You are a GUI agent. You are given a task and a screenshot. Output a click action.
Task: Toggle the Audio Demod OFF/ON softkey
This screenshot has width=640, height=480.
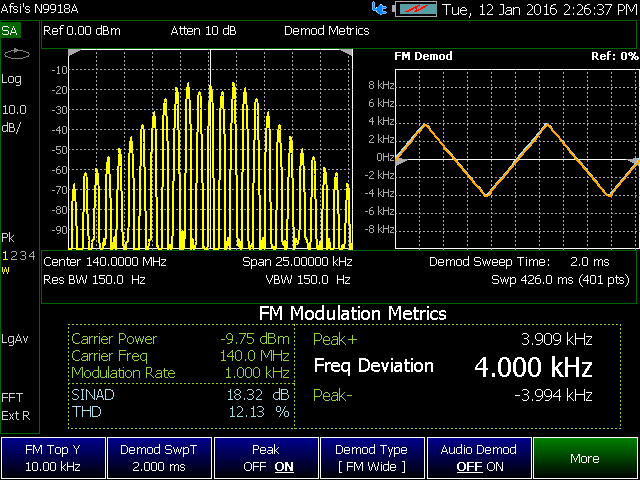[x=479, y=458]
